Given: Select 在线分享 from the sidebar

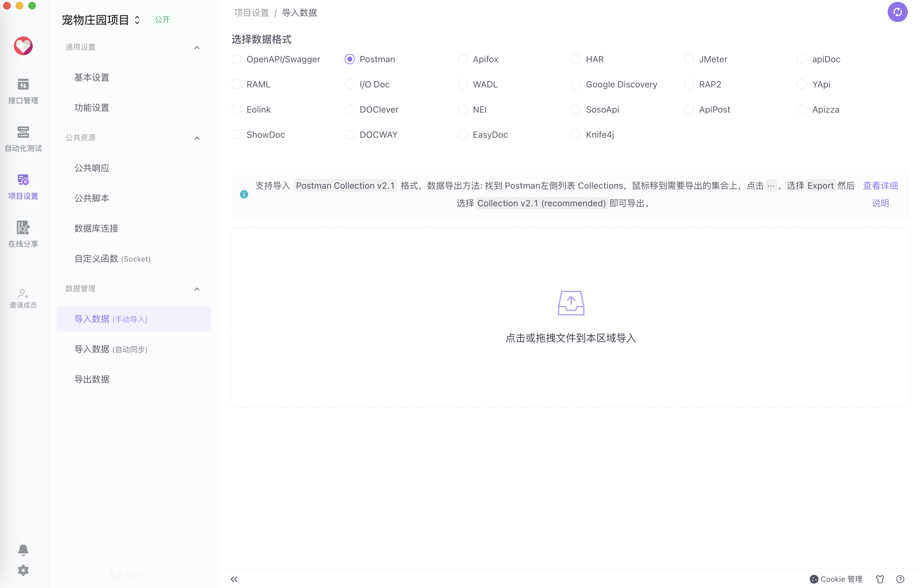Looking at the screenshot, I should click(23, 234).
